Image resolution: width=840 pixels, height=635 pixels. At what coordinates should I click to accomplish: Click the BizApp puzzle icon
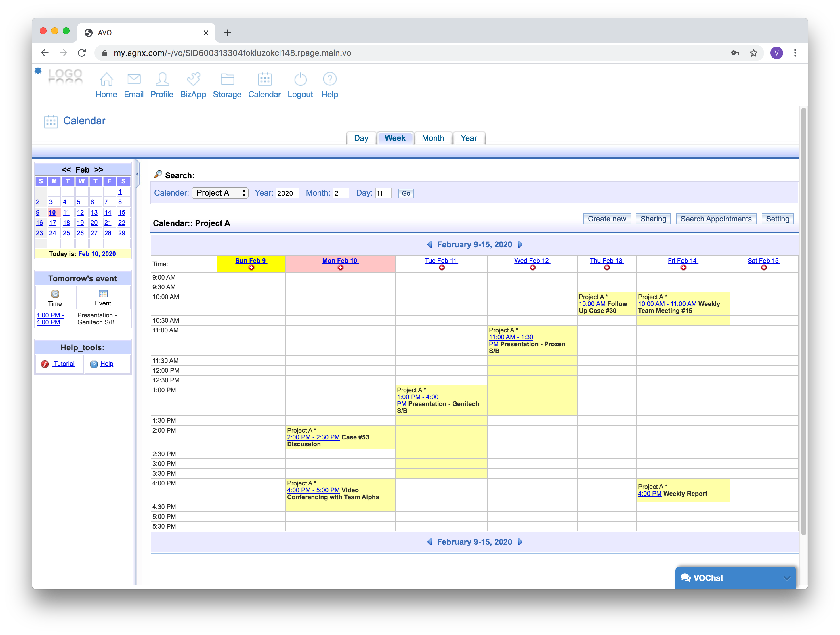193,79
